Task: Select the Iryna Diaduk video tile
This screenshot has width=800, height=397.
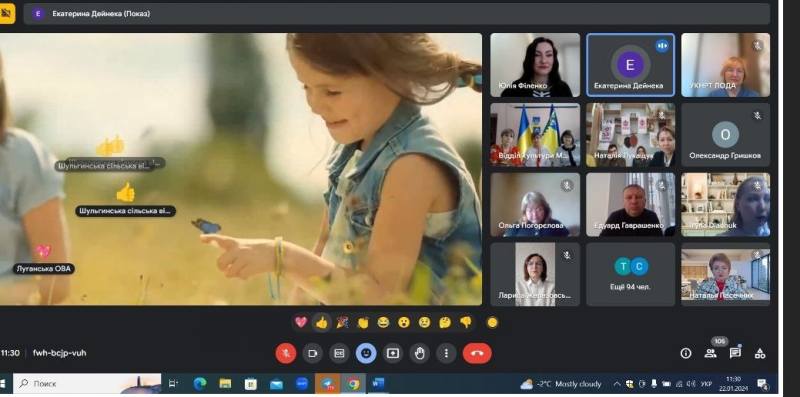Action: (x=726, y=205)
